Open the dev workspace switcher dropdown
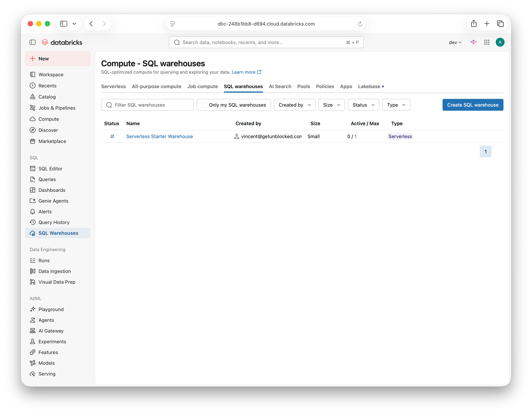The height and width of the screenshot is (414, 532). point(455,42)
